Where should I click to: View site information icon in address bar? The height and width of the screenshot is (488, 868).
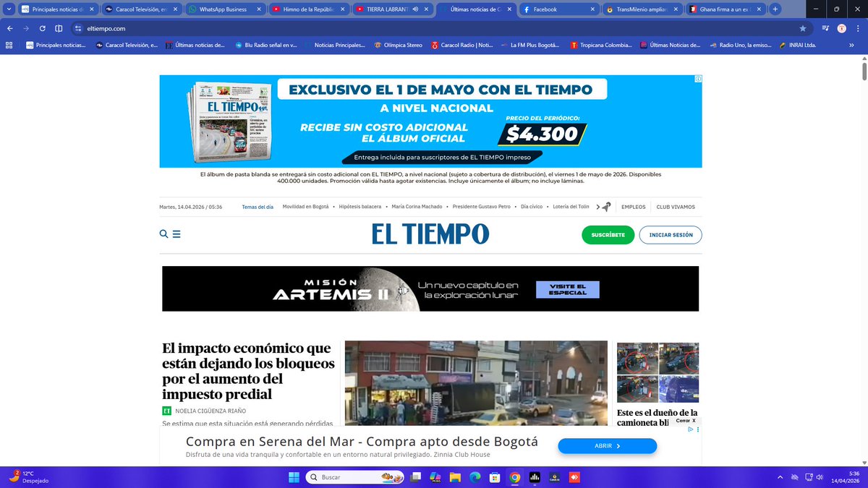pyautogui.click(x=78, y=28)
